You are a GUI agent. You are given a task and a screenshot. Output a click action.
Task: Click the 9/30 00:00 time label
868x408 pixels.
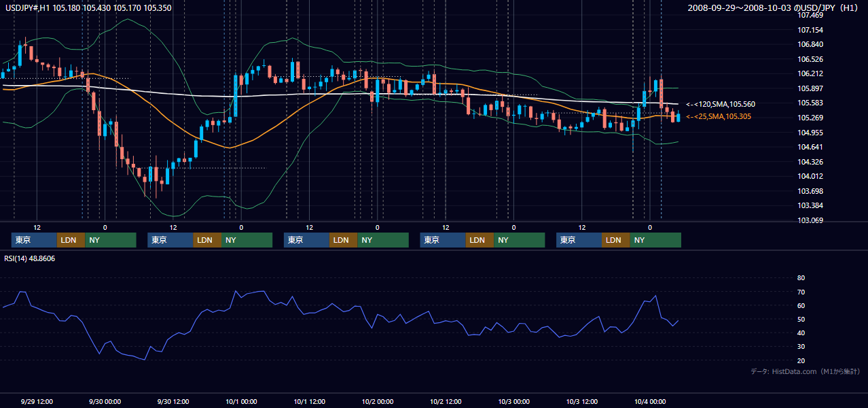[x=105, y=402]
